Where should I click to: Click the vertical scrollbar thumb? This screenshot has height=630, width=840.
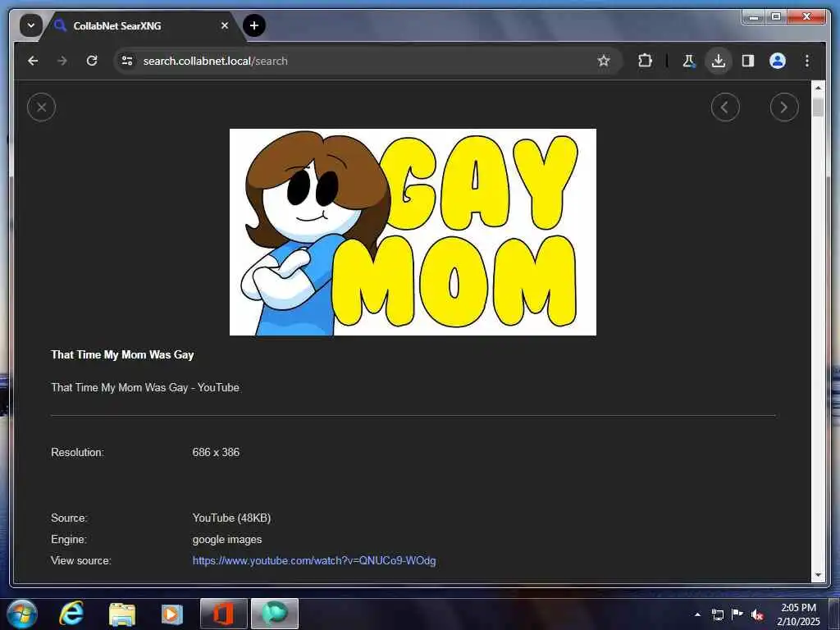point(818,107)
